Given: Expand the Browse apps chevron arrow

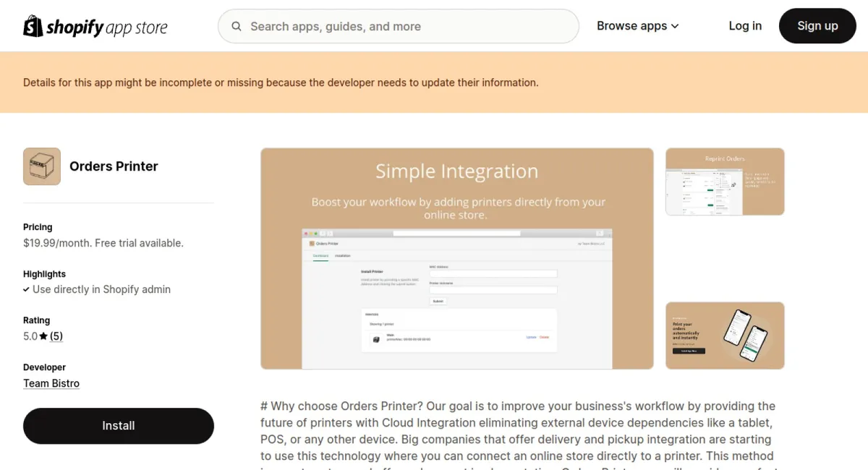Looking at the screenshot, I should pyautogui.click(x=675, y=26).
